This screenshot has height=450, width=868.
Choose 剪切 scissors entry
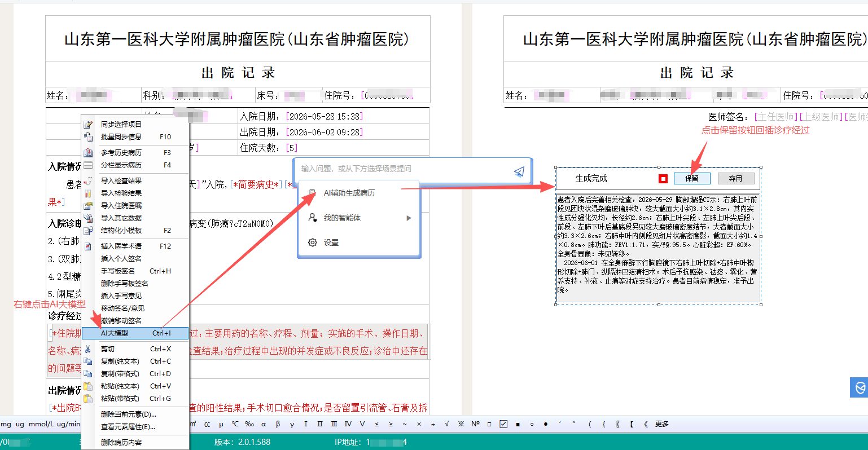(x=135, y=348)
